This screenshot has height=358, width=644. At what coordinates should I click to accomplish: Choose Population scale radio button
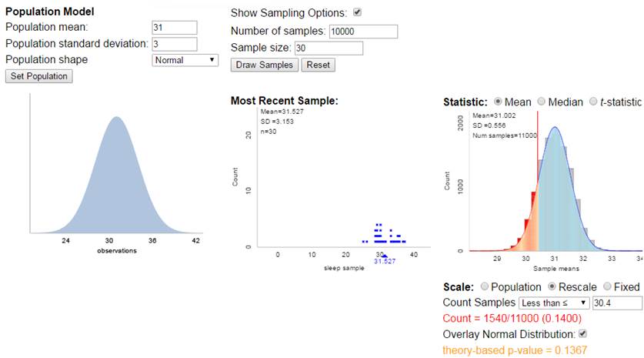click(485, 286)
